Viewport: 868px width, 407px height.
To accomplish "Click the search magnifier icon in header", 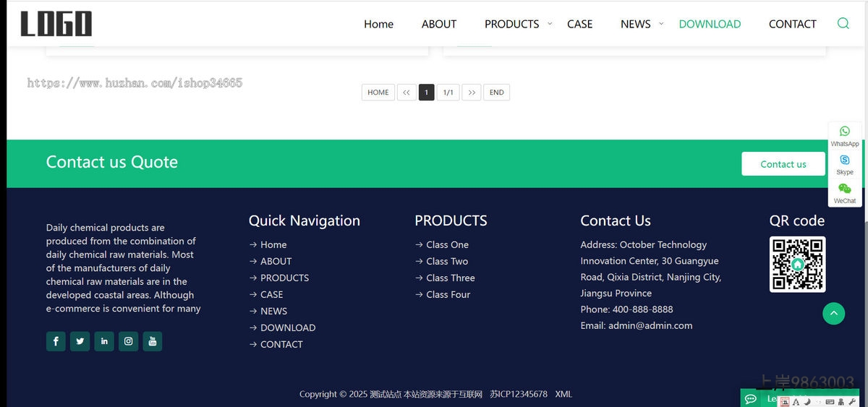I will (x=843, y=23).
